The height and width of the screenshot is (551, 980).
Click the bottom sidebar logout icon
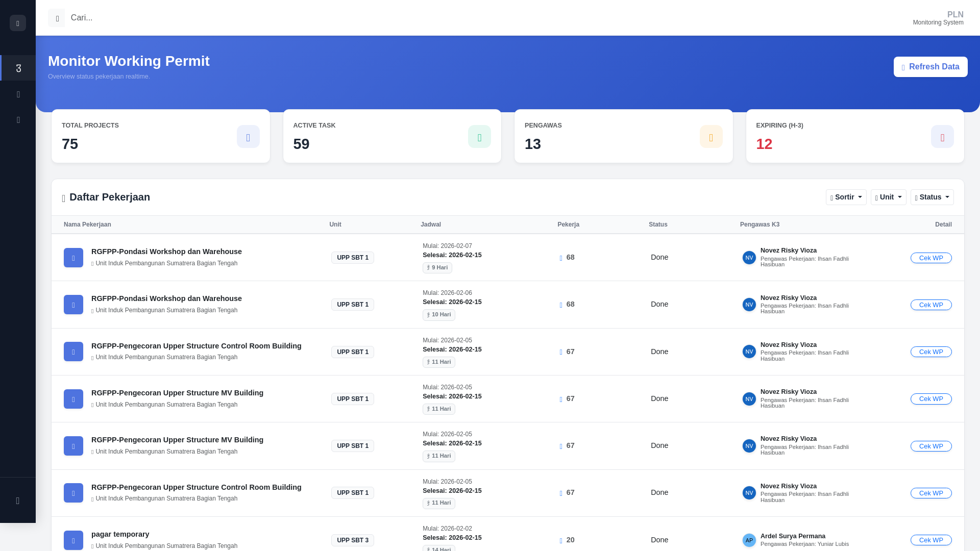pos(18,500)
